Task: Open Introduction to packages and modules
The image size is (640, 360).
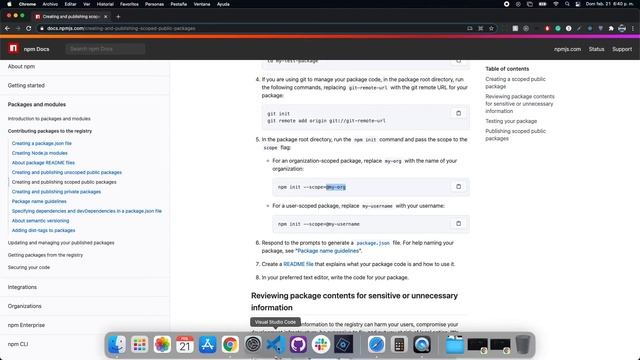Action: pyautogui.click(x=49, y=119)
